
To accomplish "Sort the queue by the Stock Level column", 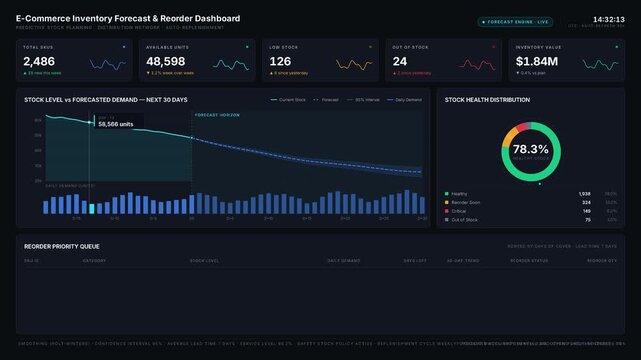I will pos(204,261).
